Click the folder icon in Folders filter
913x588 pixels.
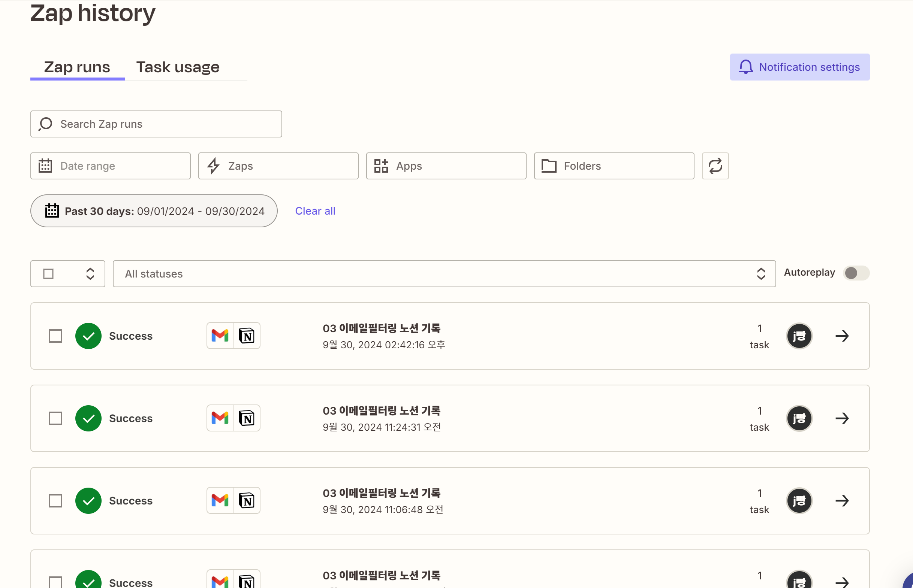point(549,166)
